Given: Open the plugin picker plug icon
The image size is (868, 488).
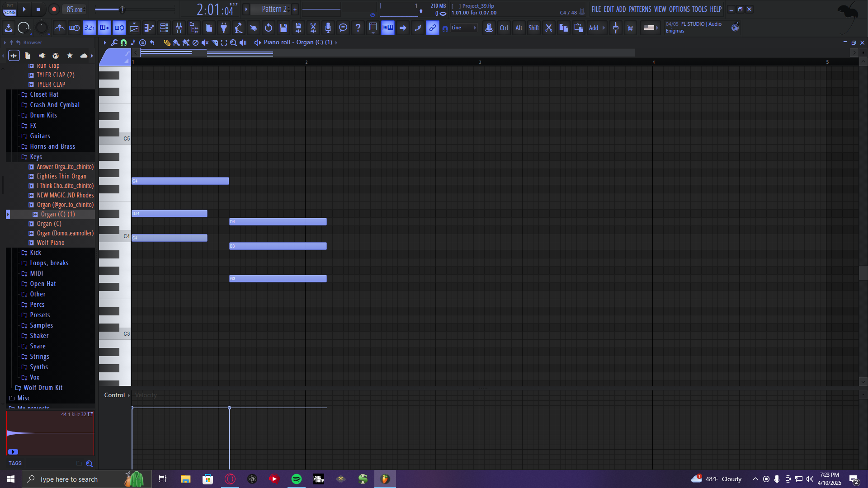Looking at the screenshot, I should click(224, 28).
